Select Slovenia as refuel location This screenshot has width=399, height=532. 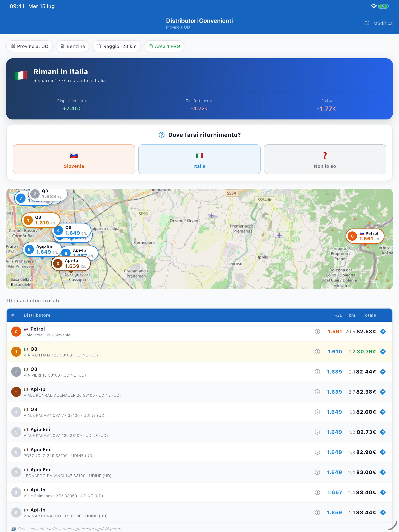74,159
